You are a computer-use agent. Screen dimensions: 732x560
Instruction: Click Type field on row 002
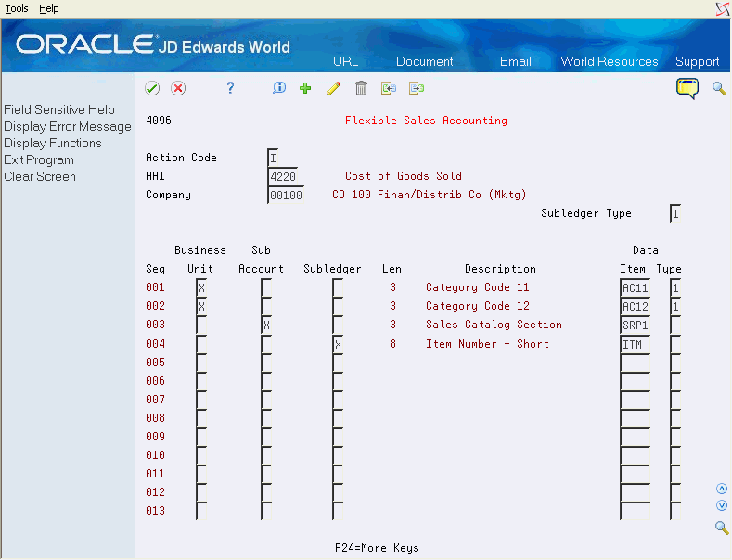675,306
